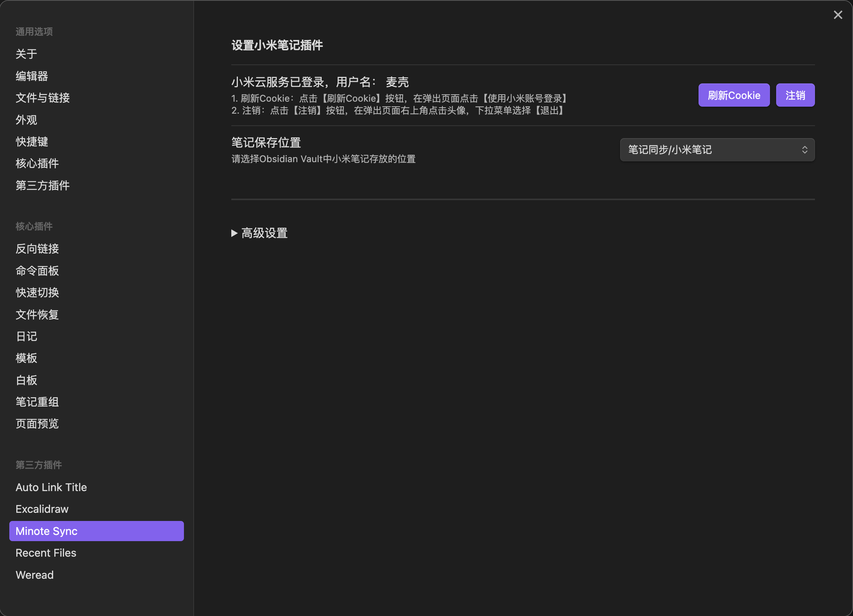The height and width of the screenshot is (616, 853).
Task: Open the 快捷键 hotkeys tab
Action: click(x=32, y=142)
